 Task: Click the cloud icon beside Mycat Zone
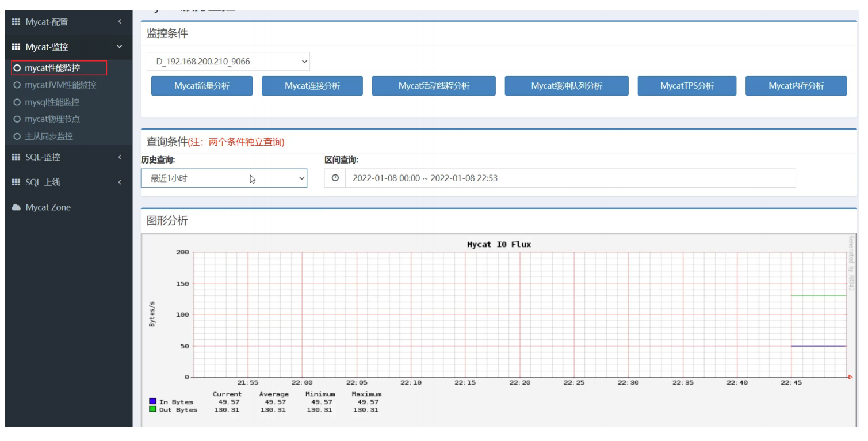[16, 207]
